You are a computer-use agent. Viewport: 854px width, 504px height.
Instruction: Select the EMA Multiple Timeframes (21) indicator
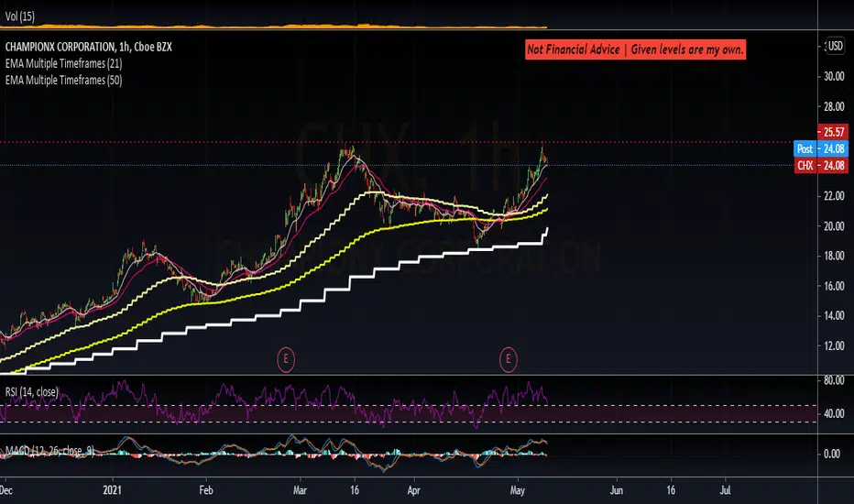coord(64,64)
